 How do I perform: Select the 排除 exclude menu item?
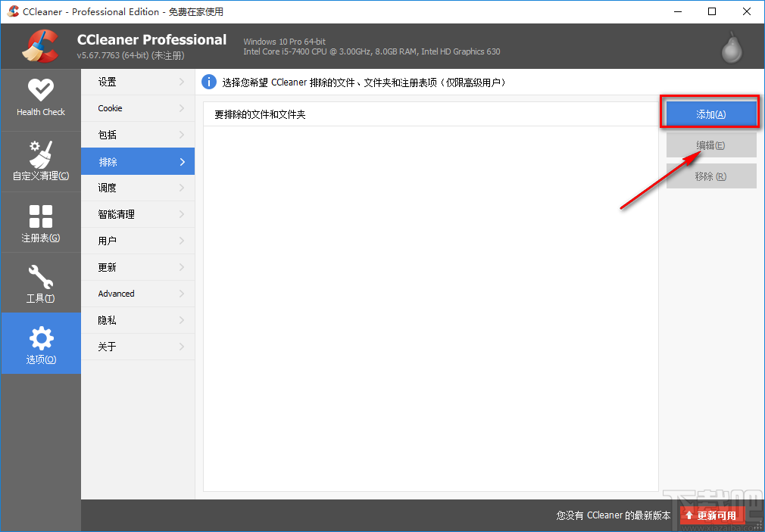138,161
